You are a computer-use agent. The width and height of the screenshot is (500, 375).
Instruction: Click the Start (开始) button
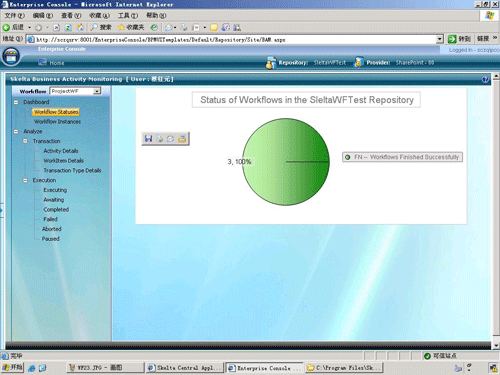click(x=12, y=368)
